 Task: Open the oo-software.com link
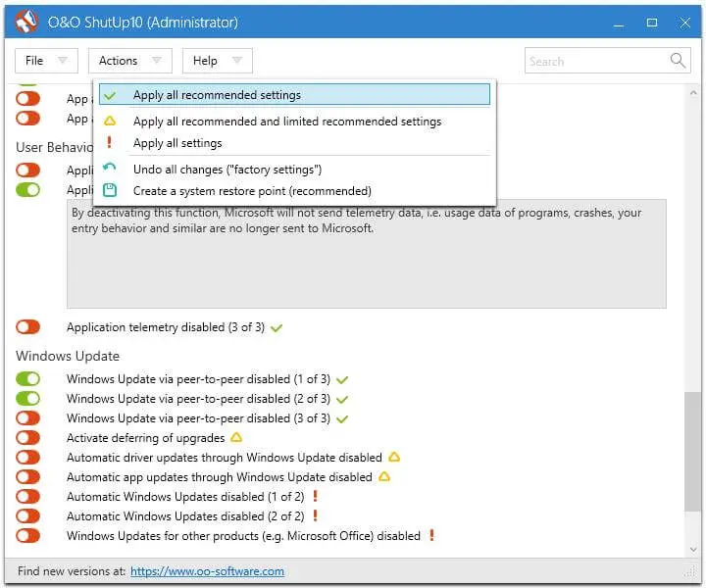(207, 571)
